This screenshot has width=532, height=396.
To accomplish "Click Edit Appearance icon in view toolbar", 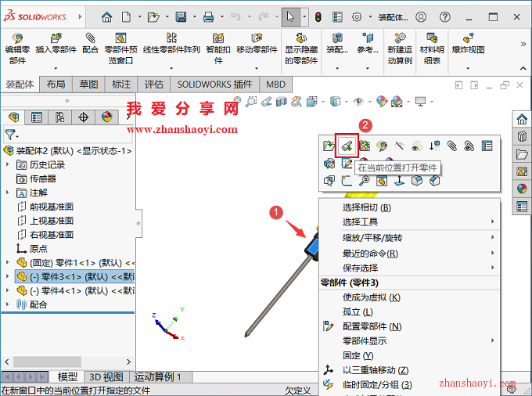I will tap(381, 102).
